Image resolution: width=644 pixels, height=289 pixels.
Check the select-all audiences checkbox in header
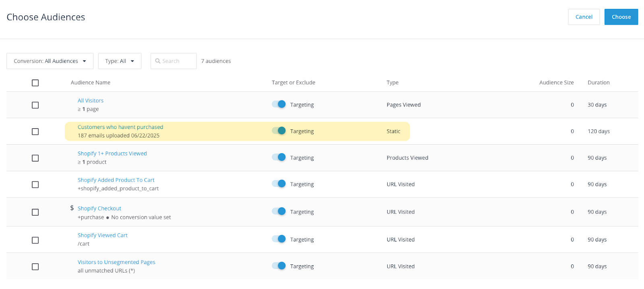click(35, 83)
